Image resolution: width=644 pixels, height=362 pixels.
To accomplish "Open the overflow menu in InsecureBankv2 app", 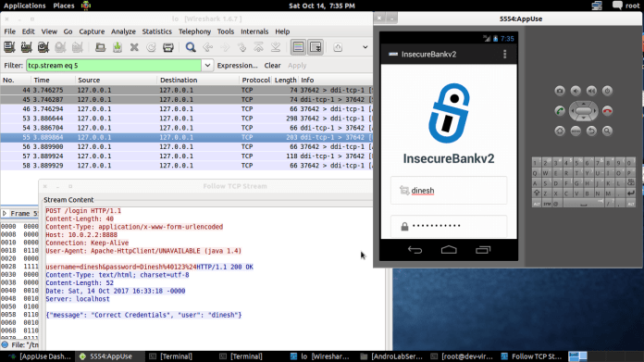I will tap(505, 55).
